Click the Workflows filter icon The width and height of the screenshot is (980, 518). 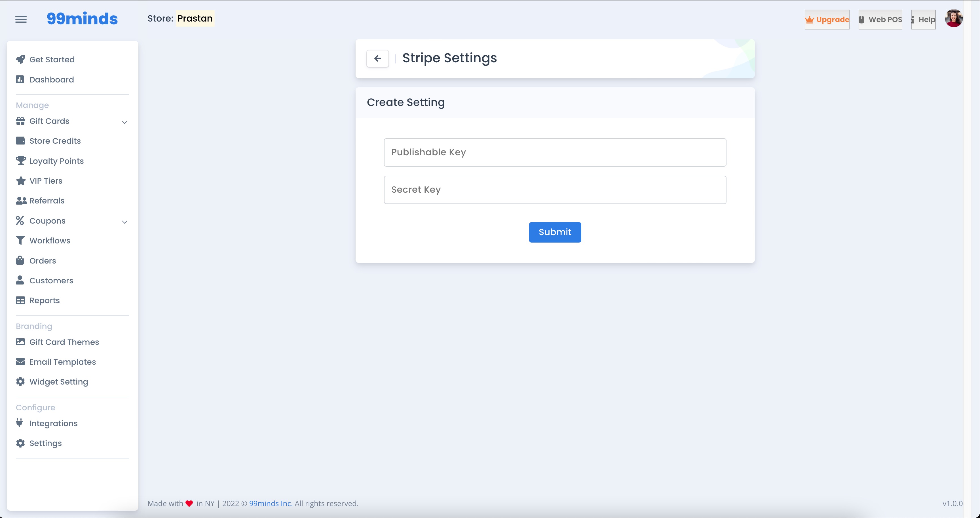pyautogui.click(x=20, y=241)
